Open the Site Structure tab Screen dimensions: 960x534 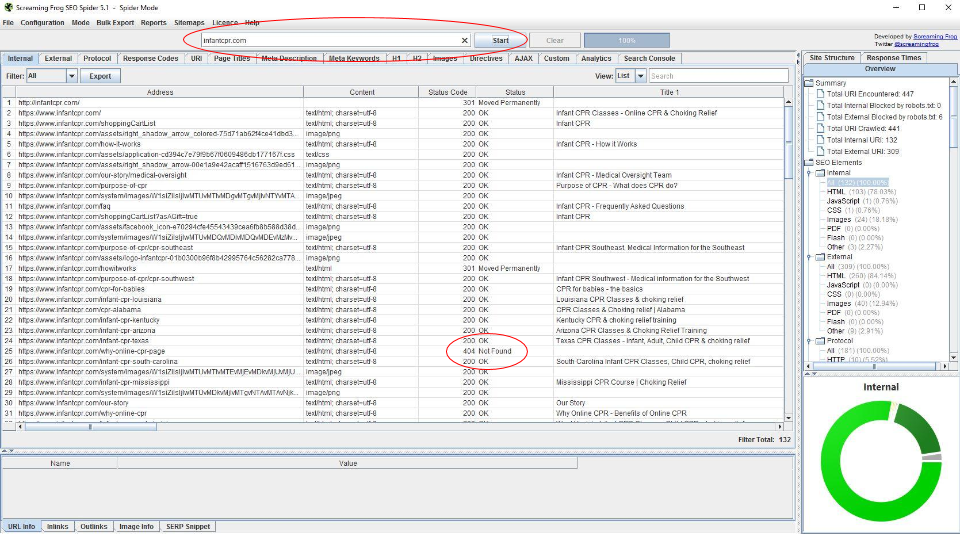[832, 58]
